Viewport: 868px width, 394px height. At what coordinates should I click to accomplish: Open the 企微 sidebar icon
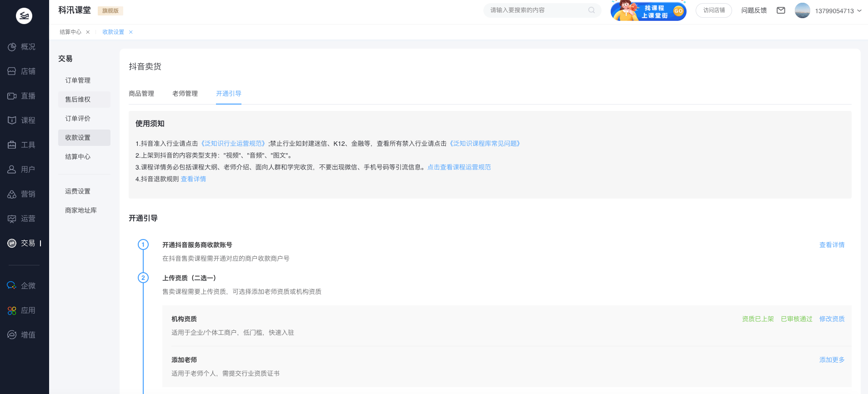pyautogui.click(x=12, y=286)
